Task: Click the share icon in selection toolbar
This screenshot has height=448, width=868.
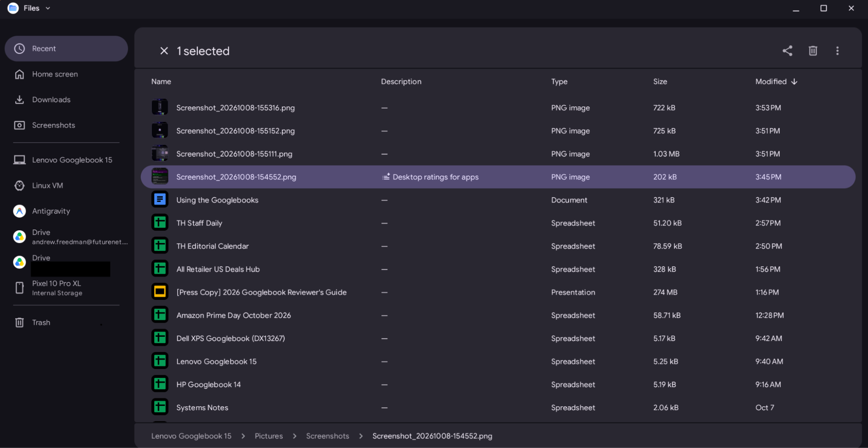Action: [787, 51]
